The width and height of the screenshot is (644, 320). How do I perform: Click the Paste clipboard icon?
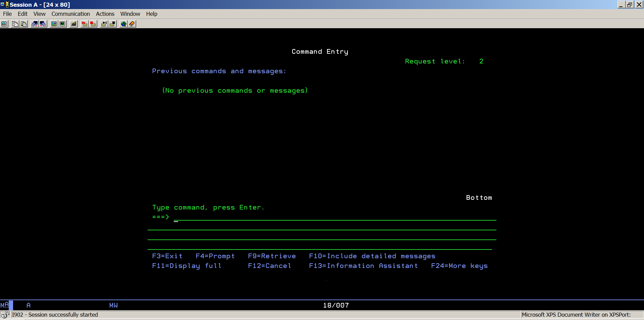click(23, 24)
